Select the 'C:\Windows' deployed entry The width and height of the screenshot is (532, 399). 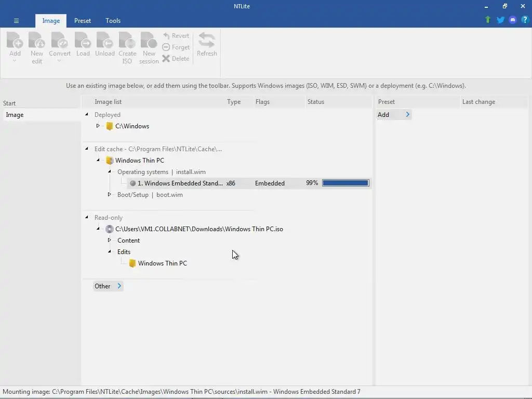click(132, 126)
